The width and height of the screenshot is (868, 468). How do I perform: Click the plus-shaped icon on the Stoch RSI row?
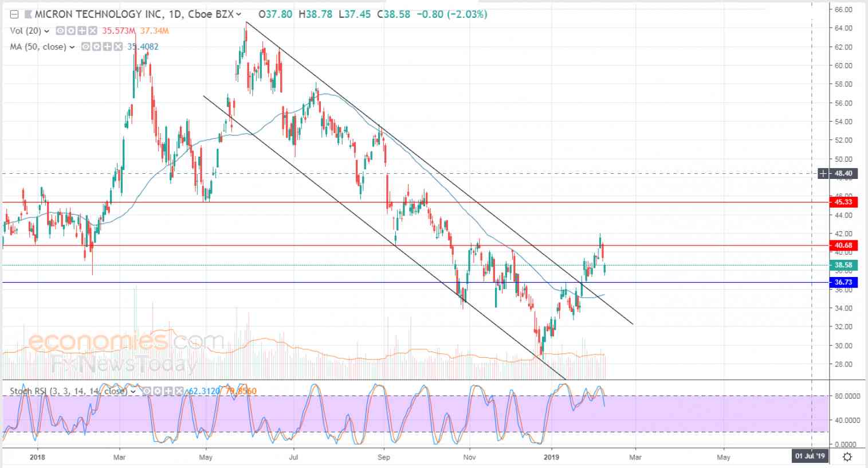[168, 391]
